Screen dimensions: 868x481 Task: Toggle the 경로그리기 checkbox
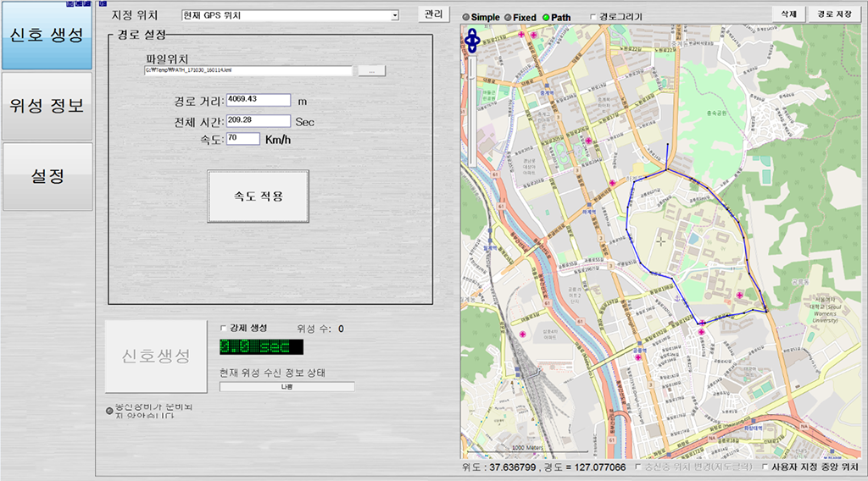click(x=593, y=17)
